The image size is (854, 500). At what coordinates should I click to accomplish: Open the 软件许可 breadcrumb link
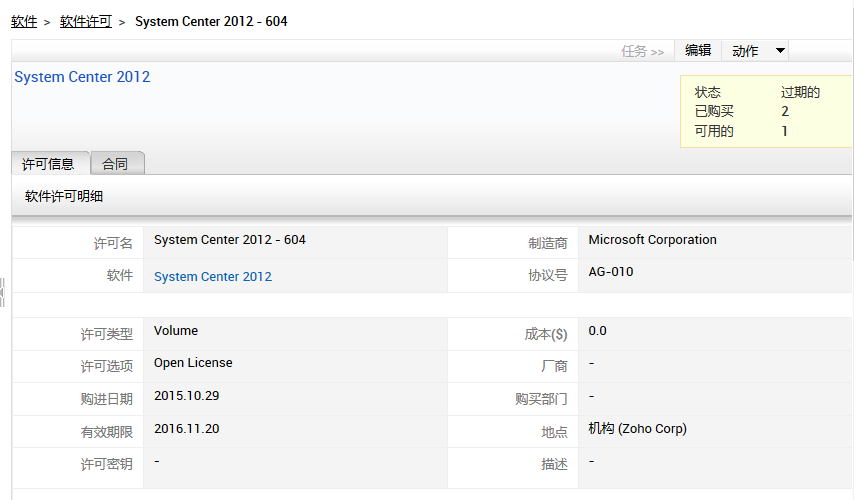pos(86,21)
